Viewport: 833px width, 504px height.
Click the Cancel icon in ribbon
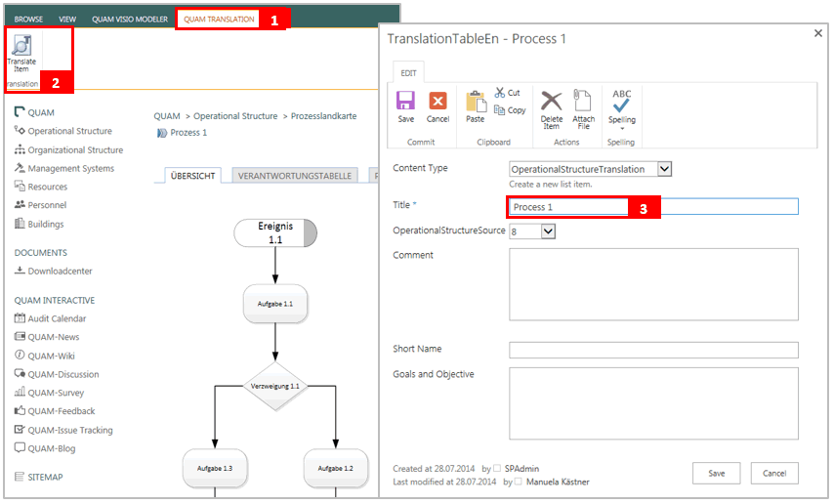(437, 105)
